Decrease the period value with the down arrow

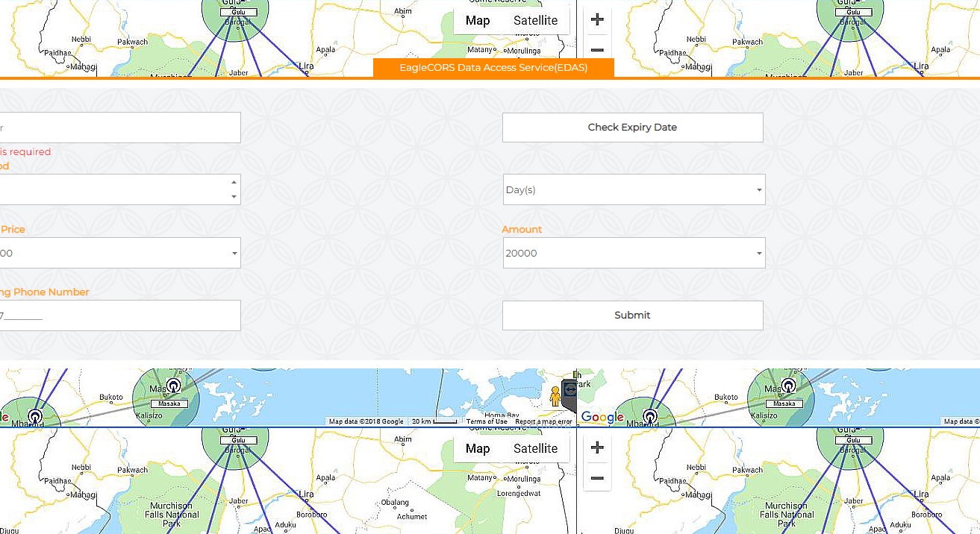click(234, 197)
